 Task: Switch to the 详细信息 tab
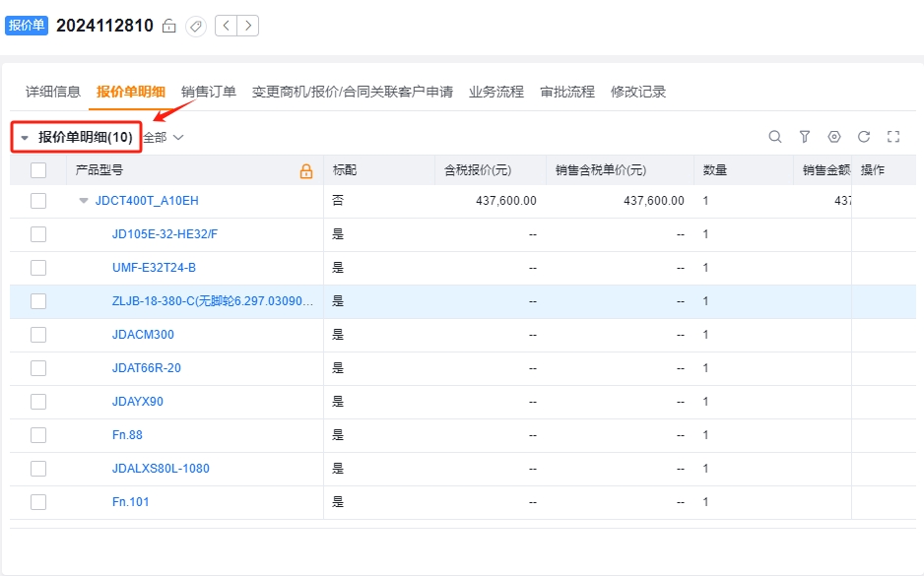click(53, 92)
